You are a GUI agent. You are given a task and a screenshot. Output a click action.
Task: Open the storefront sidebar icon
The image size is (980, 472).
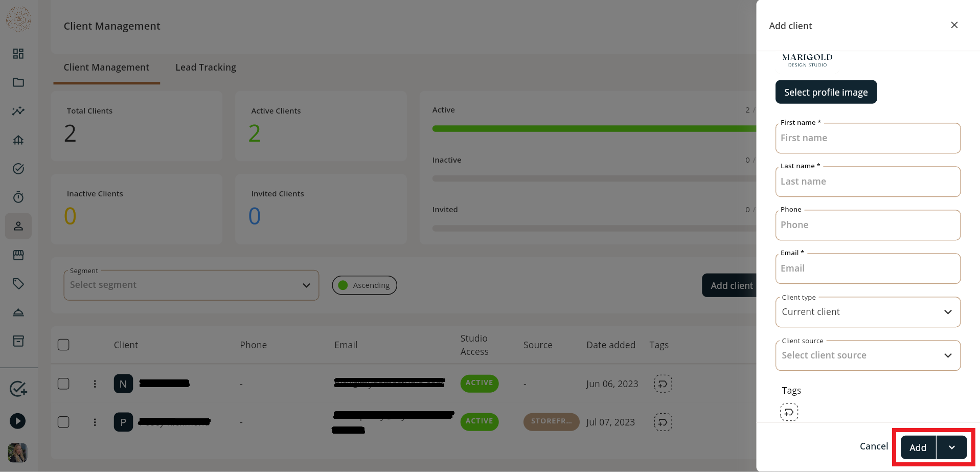(x=18, y=255)
